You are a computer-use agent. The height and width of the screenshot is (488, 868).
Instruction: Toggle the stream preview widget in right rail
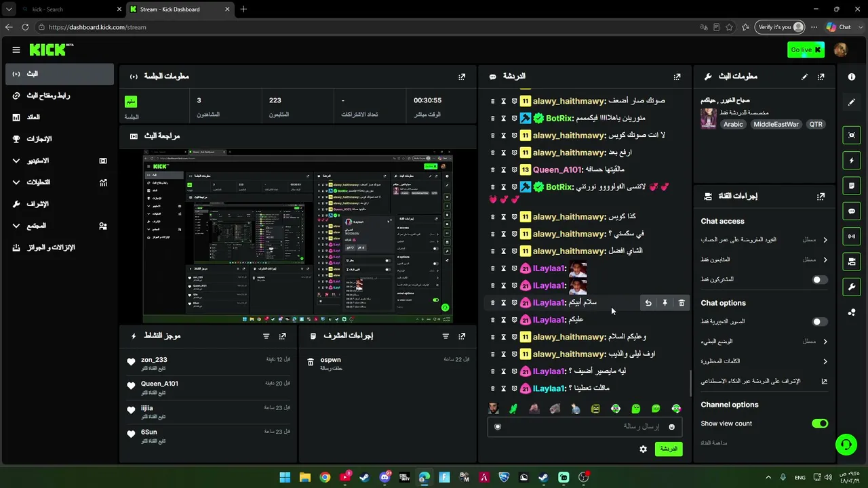click(852, 135)
